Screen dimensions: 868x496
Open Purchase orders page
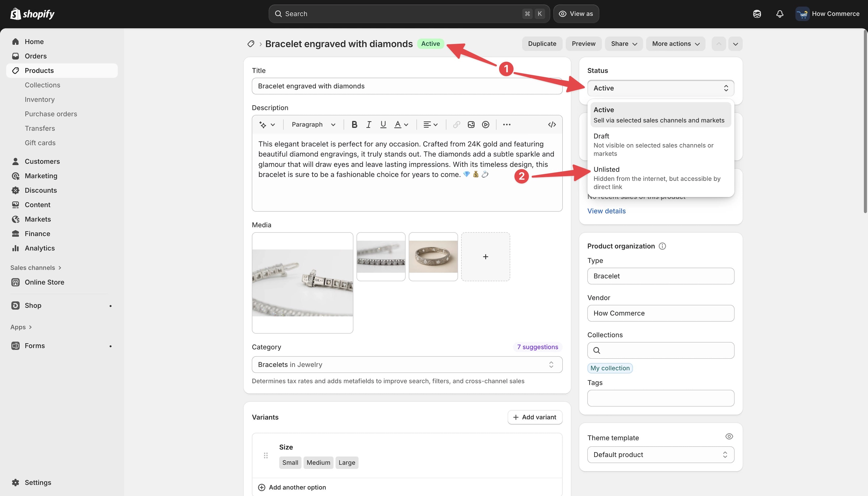coord(51,114)
